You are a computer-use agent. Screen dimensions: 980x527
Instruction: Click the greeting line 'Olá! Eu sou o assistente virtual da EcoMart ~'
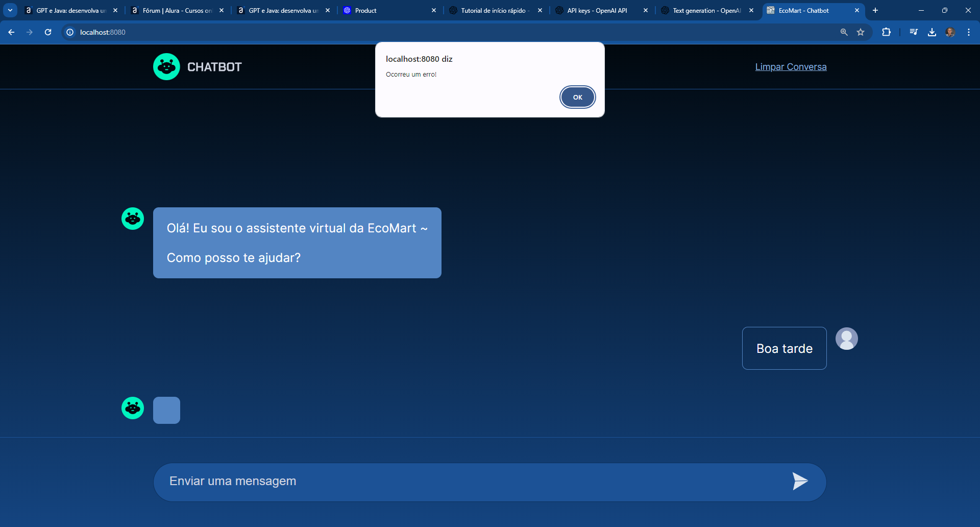[297, 228]
